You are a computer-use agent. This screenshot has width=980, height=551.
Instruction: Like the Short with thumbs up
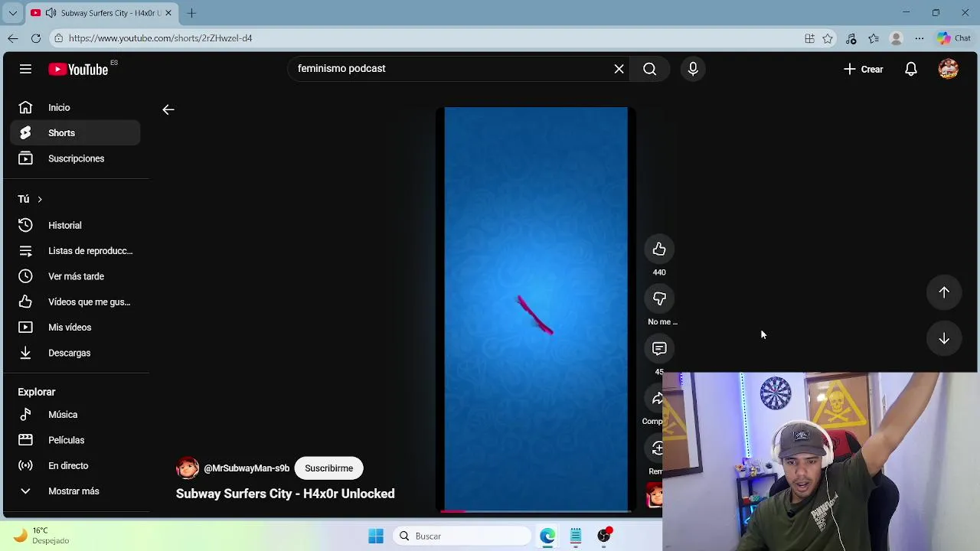pyautogui.click(x=659, y=249)
